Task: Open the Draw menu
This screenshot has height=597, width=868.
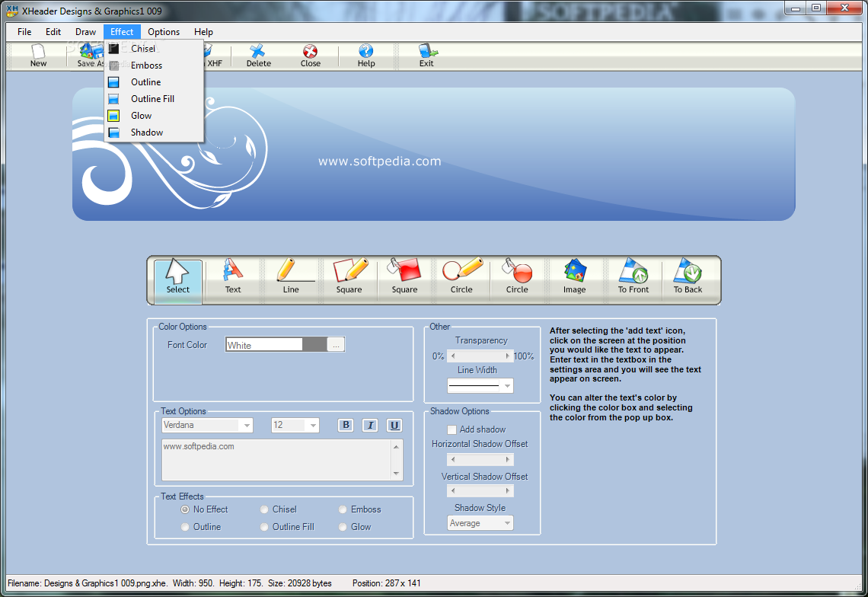Action: pos(85,32)
